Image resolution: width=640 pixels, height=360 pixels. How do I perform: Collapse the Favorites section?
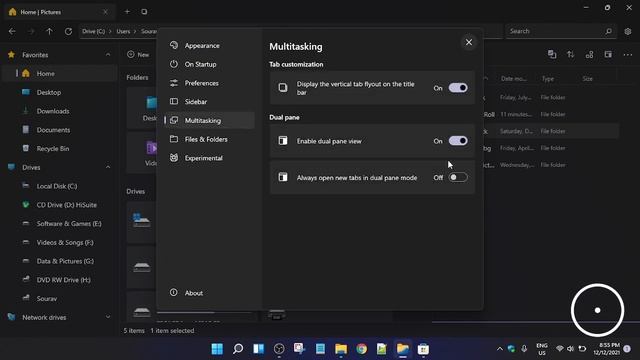(108, 55)
